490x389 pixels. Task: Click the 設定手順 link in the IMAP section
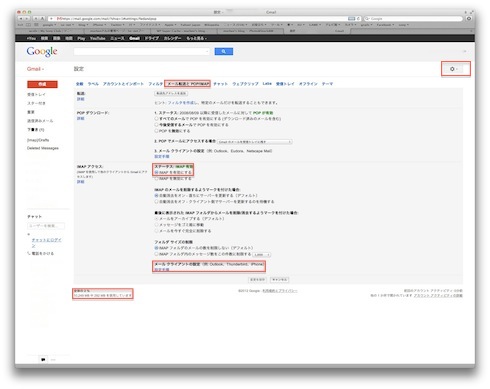pos(162,269)
